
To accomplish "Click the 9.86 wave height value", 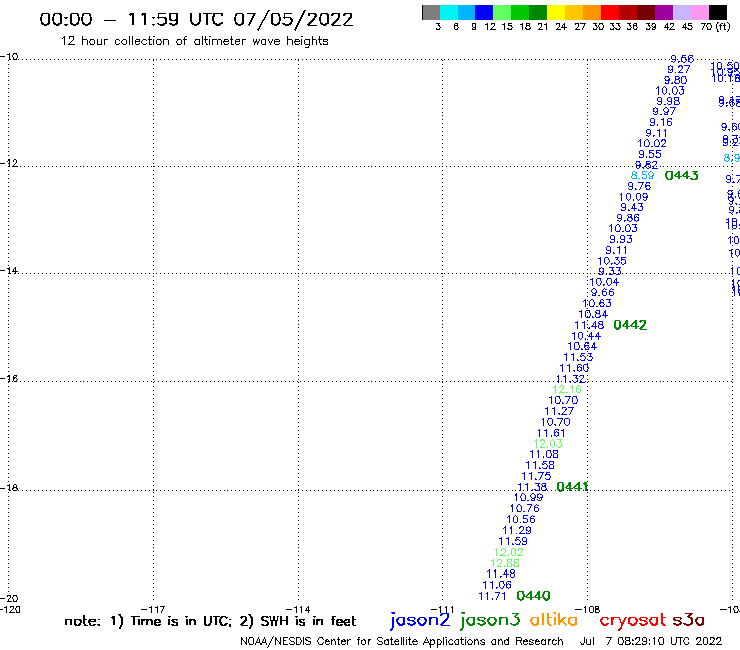I will point(628,218).
